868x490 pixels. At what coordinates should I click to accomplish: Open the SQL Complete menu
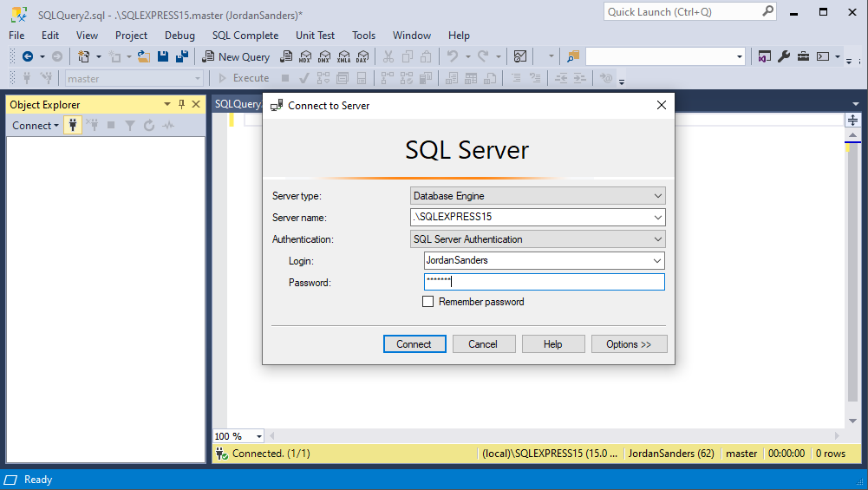coord(245,36)
